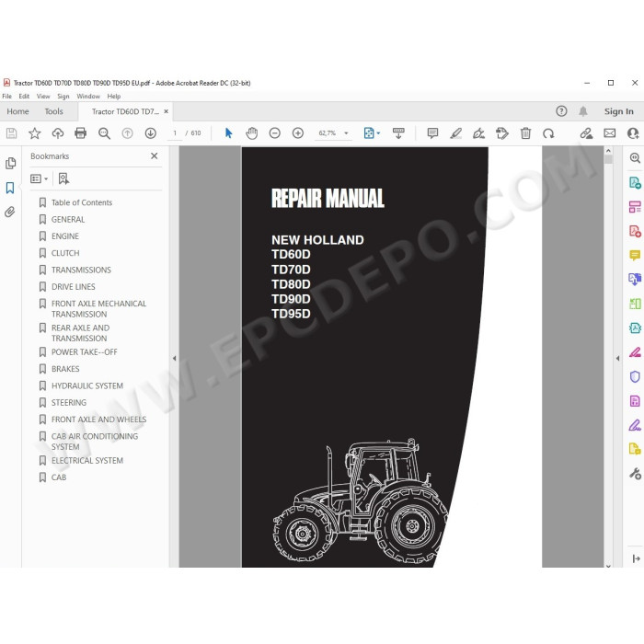Jump to the GENERAL bookmark

68,219
